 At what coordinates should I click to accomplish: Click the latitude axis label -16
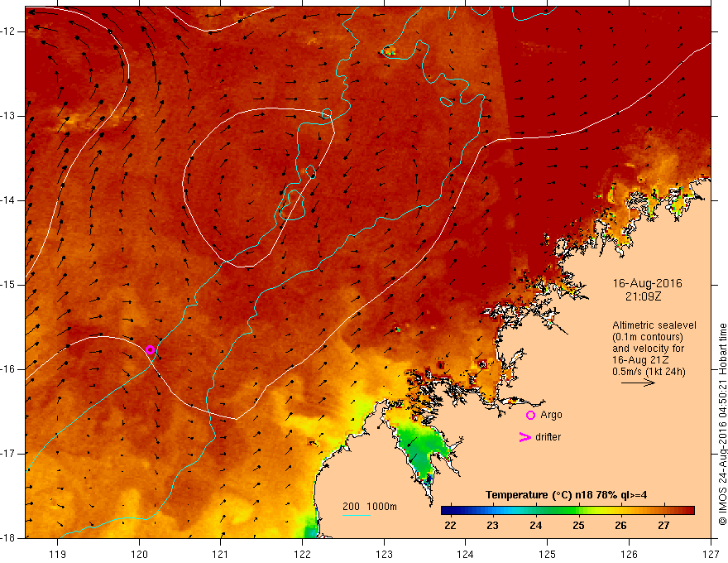tap(9, 369)
